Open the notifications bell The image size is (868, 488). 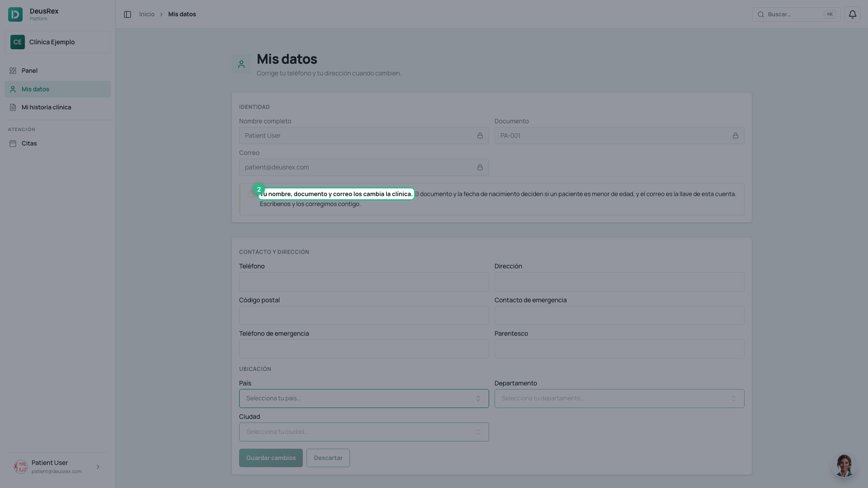point(852,14)
